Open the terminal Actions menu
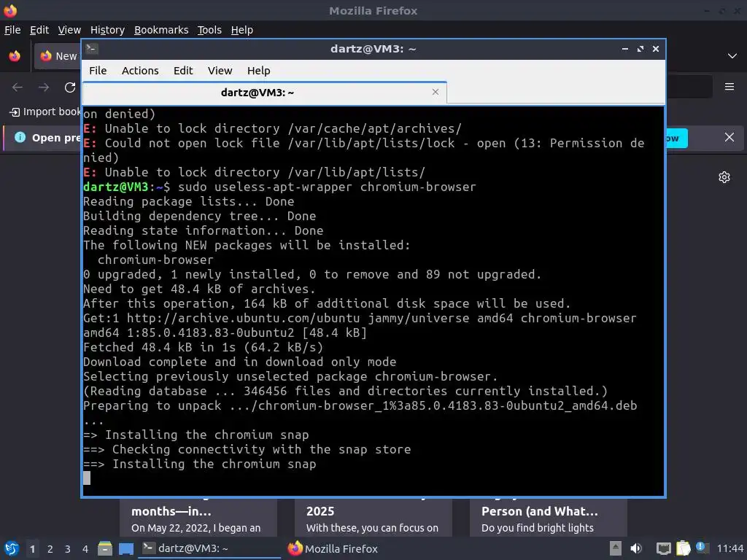747x560 pixels. (140, 71)
